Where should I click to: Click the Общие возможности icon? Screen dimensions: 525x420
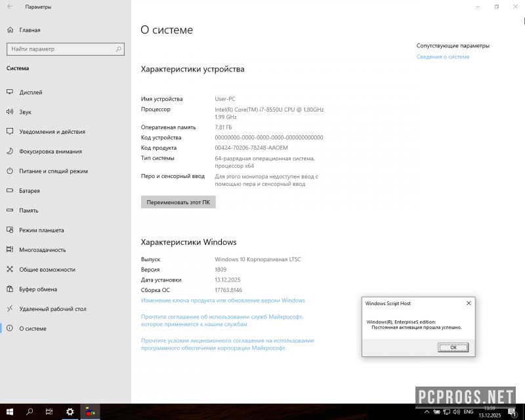tap(10, 269)
